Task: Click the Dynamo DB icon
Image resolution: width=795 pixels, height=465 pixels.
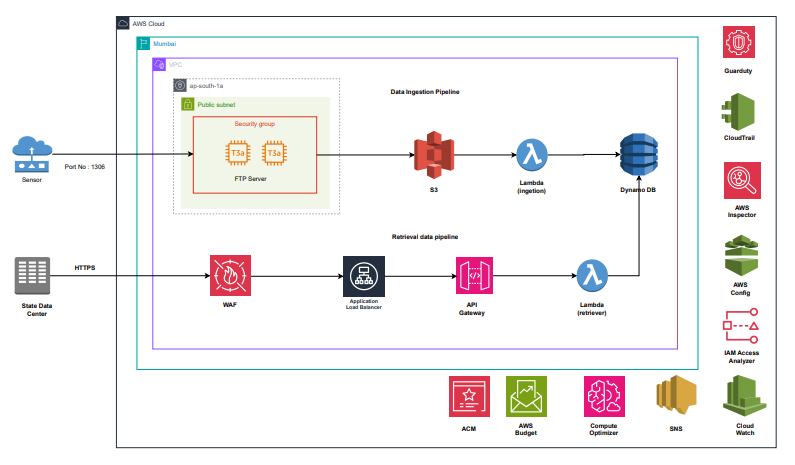Action: click(640, 155)
